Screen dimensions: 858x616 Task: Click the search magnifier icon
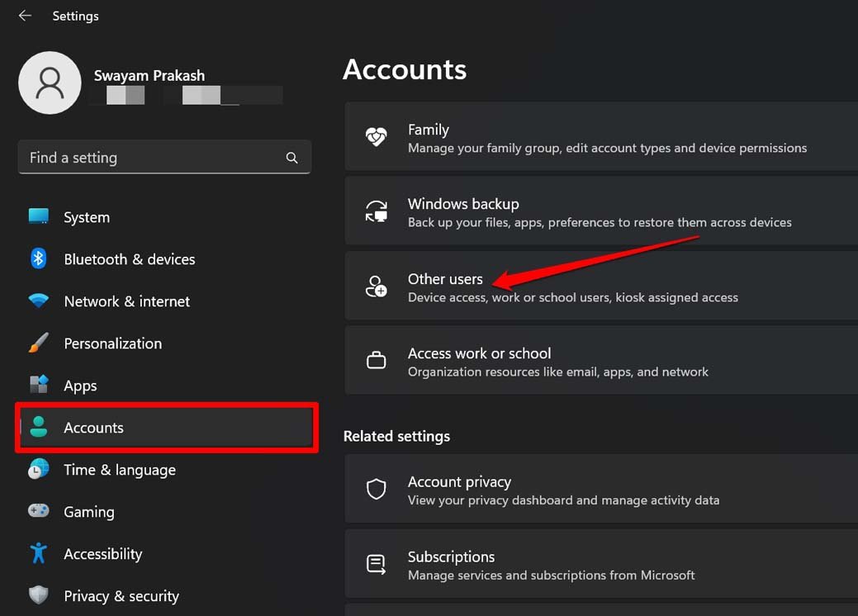292,158
